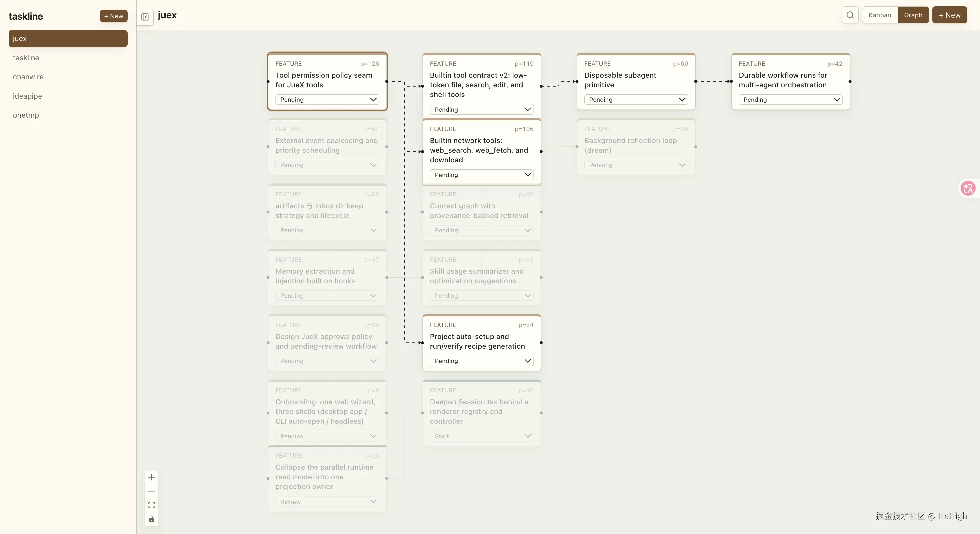Open Review status dropdown of Collapse parallel runtime
This screenshot has width=980, height=534.
pos(327,502)
